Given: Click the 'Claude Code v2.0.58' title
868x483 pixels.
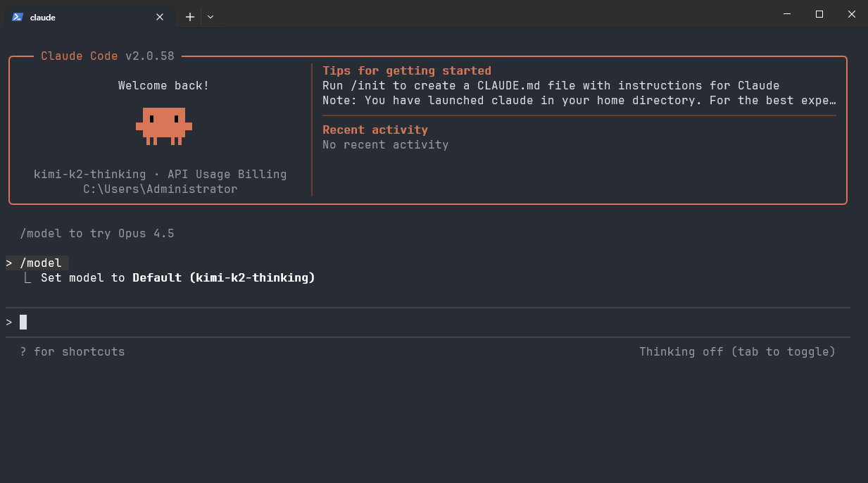Looking at the screenshot, I should 108,56.
